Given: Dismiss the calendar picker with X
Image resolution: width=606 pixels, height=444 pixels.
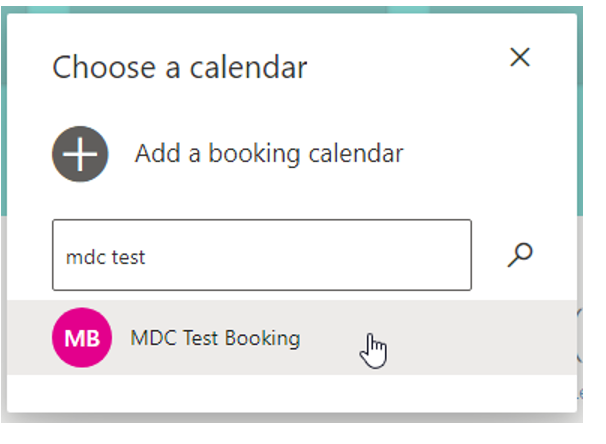Looking at the screenshot, I should 520,58.
